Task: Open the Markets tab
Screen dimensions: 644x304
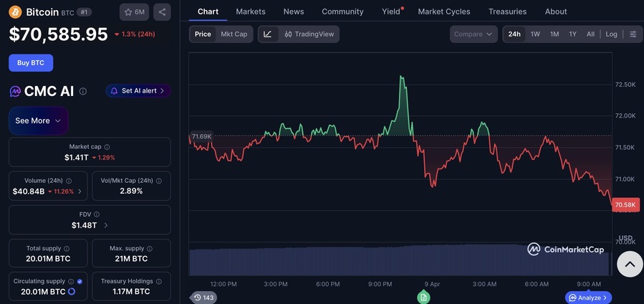Action: pos(250,11)
